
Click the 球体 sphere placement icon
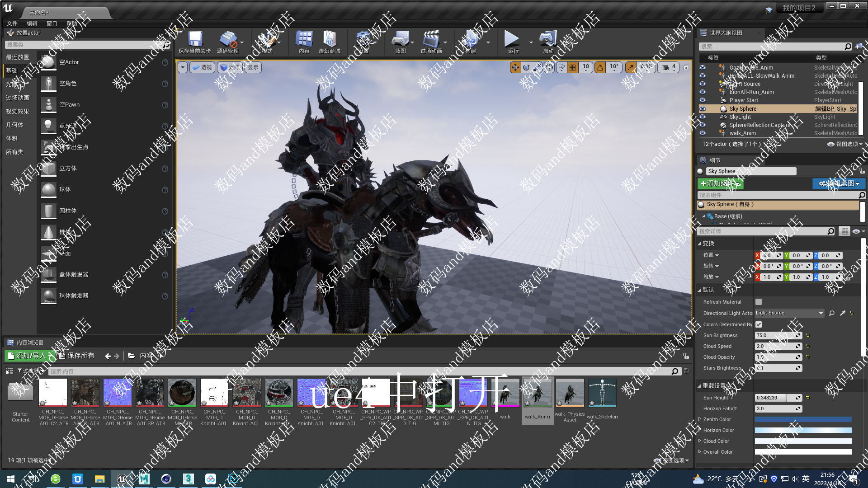pyautogui.click(x=48, y=190)
